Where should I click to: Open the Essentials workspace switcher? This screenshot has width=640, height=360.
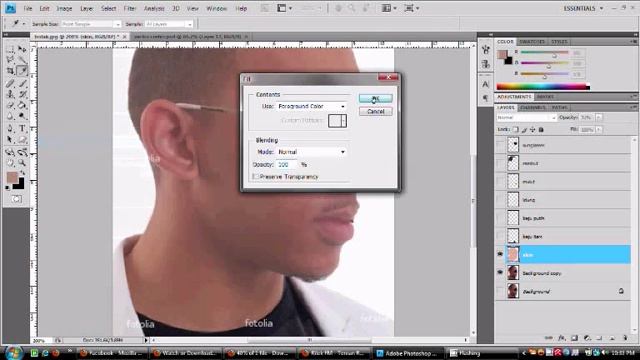[x=583, y=8]
